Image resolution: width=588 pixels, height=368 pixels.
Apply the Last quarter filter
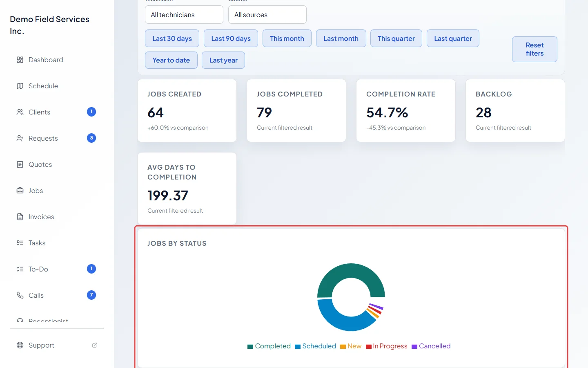tap(453, 38)
